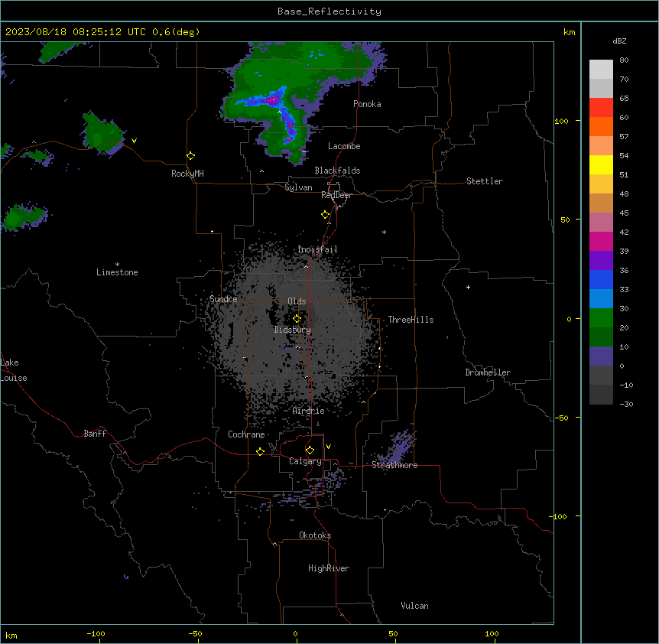Click the km unit label at top-right of map
This screenshot has width=659, height=644.
(569, 32)
